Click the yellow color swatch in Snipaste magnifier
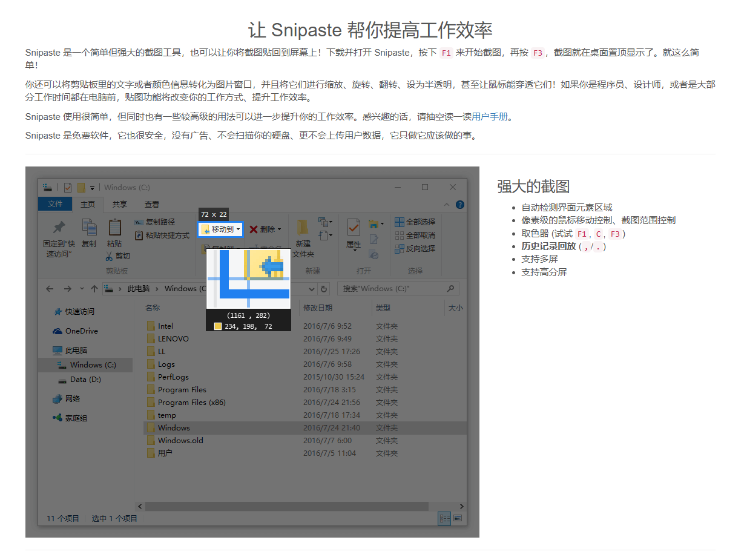747x560 pixels. (x=218, y=326)
